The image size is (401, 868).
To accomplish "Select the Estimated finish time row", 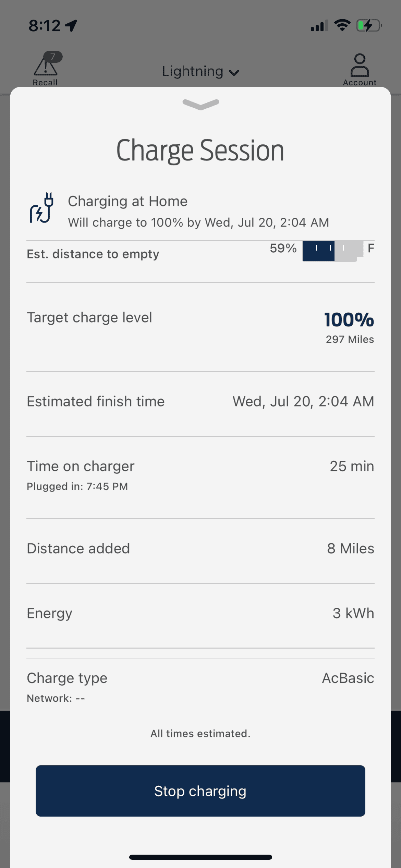I will [x=200, y=401].
